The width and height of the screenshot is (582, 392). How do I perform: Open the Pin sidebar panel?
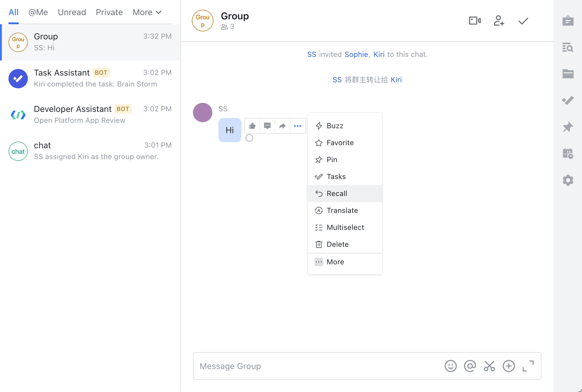[x=568, y=127]
